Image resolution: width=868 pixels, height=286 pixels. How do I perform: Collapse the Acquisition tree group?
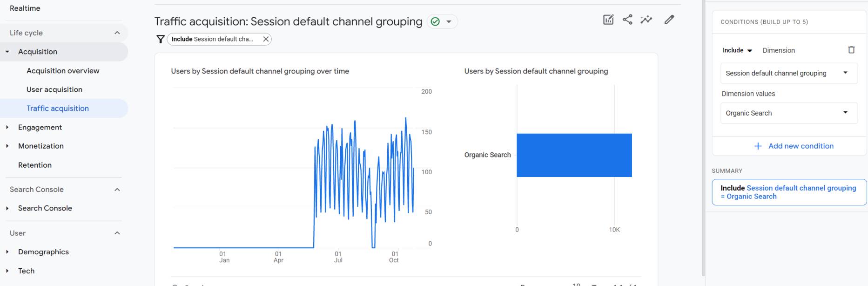(7, 52)
